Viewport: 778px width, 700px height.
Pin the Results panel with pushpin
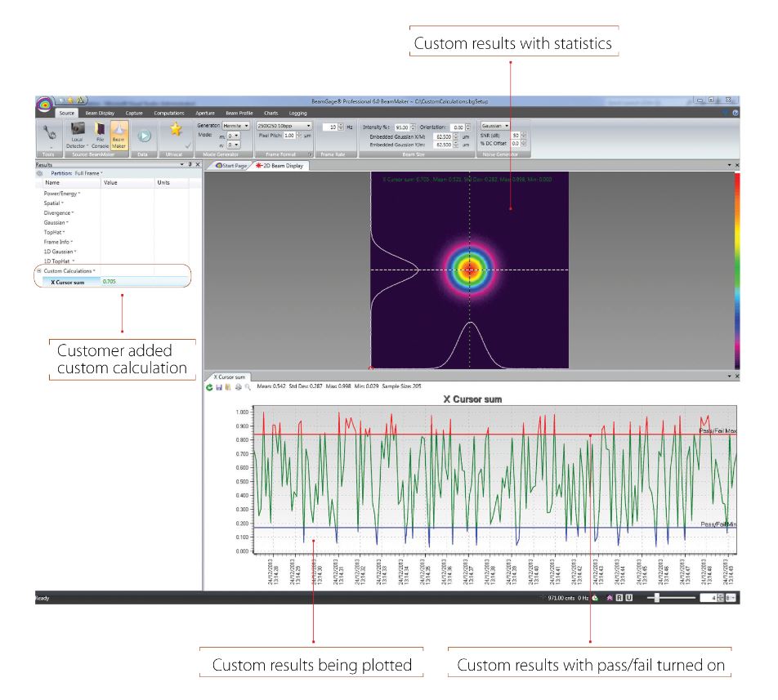point(190,165)
